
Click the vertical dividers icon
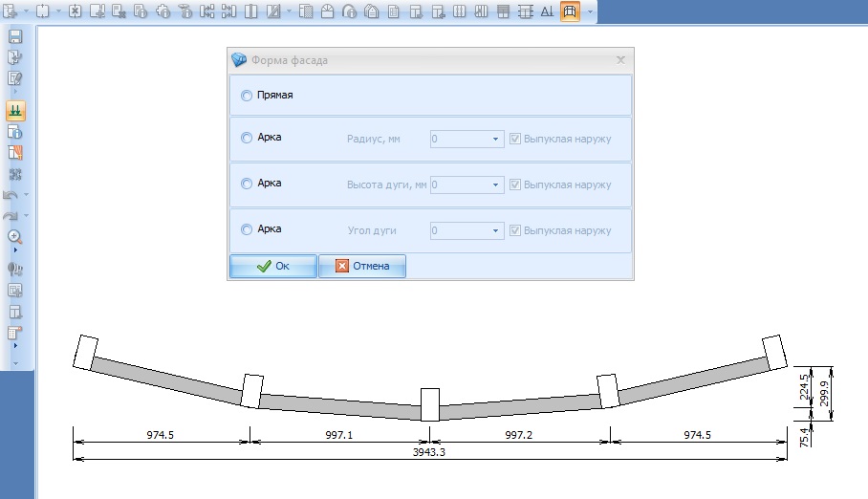460,11
